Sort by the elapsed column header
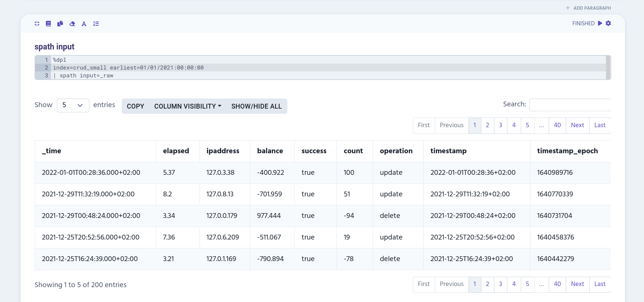 coord(178,151)
